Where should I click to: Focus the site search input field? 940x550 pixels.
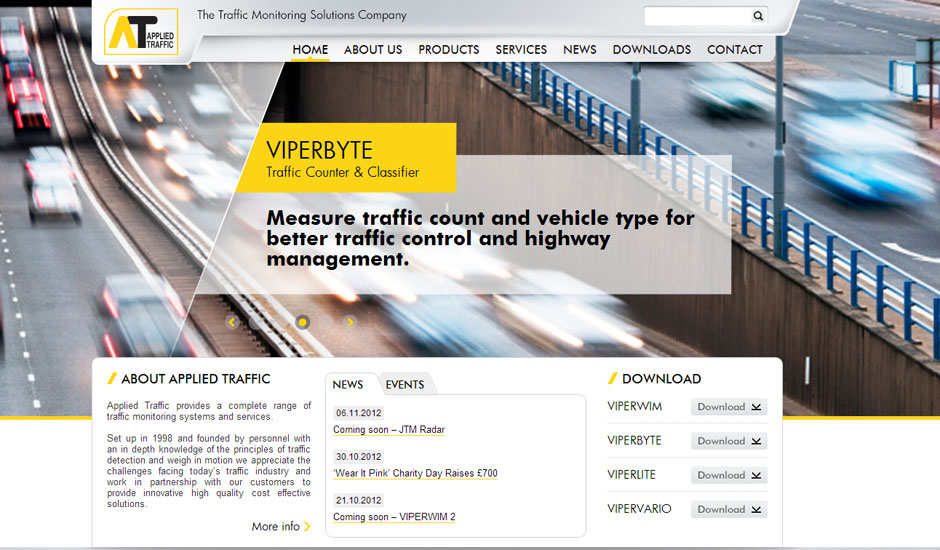point(698,16)
